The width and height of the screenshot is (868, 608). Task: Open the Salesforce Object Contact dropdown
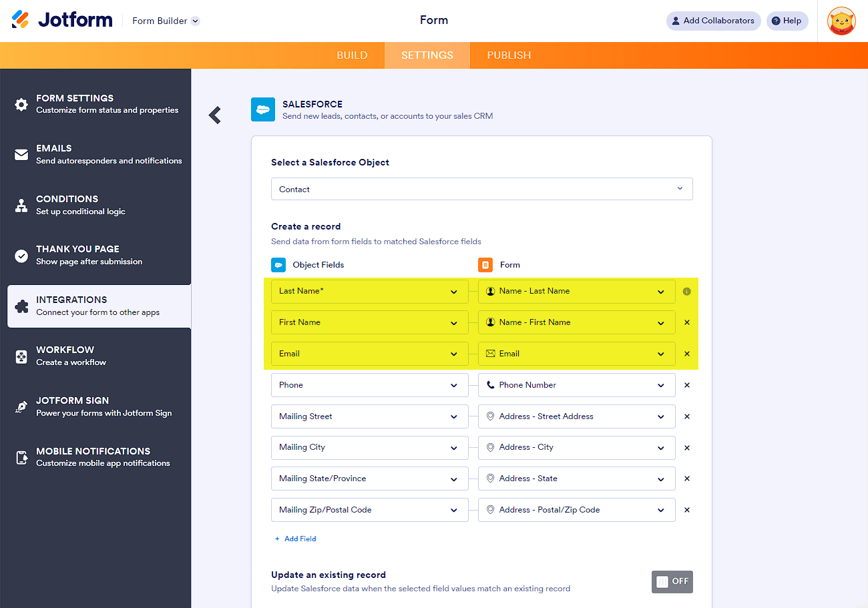481,189
